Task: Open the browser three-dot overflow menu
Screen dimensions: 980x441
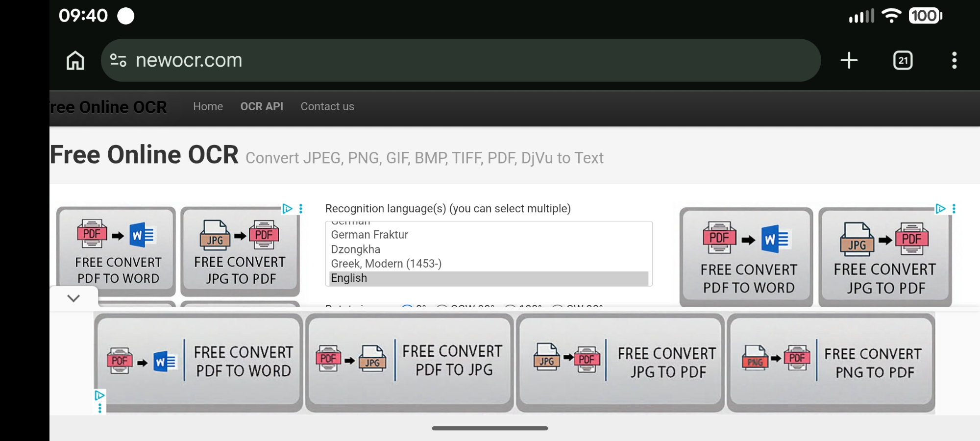Action: [954, 60]
